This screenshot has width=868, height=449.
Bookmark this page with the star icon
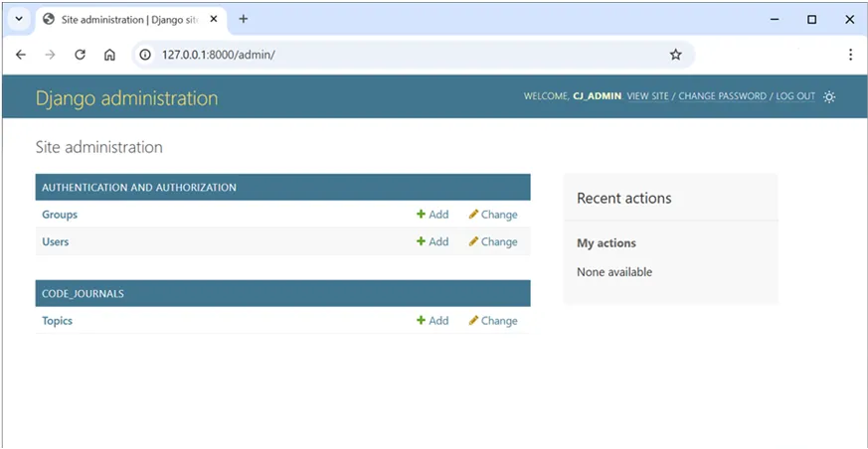click(x=675, y=55)
